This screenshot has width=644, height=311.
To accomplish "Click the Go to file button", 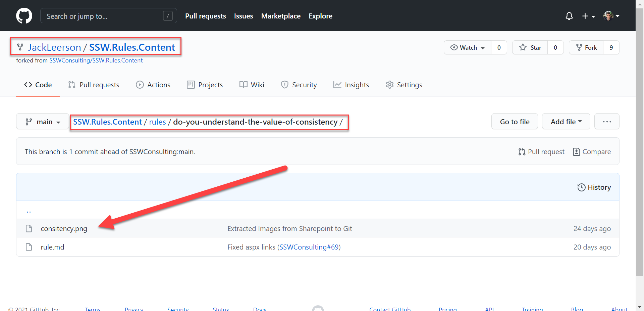I will point(515,122).
